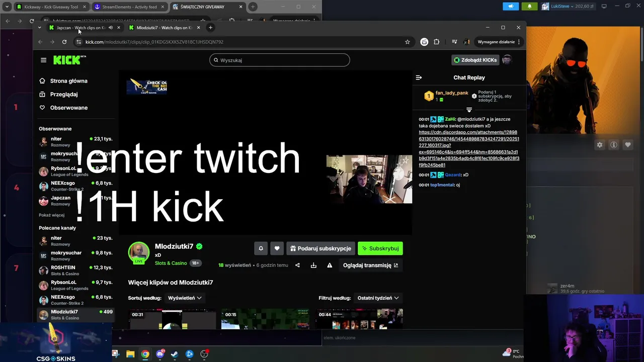This screenshot has height=362, width=644.
Task: Click the Zdobądź KICKs button
Action: 475,60
